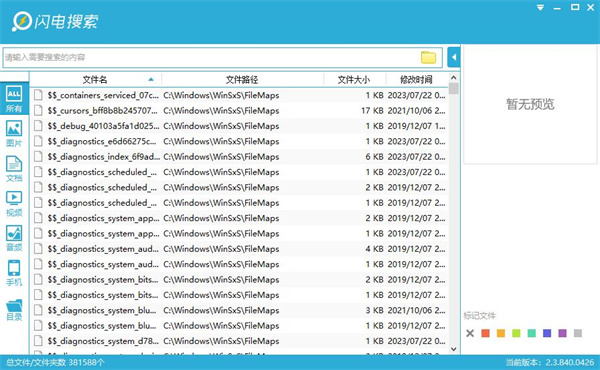Viewport: 600px width, 370px height.
Task: Open the 手机 phone category
Action: pos(14,273)
